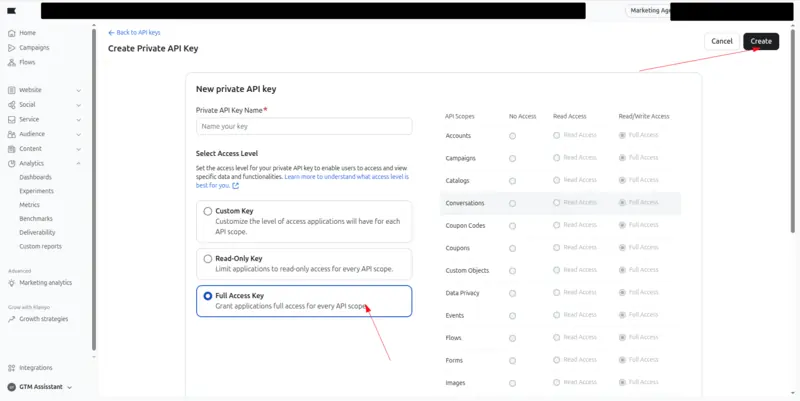Click the Analytics pie chart icon
Image resolution: width=800 pixels, height=401 pixels.
pos(12,164)
